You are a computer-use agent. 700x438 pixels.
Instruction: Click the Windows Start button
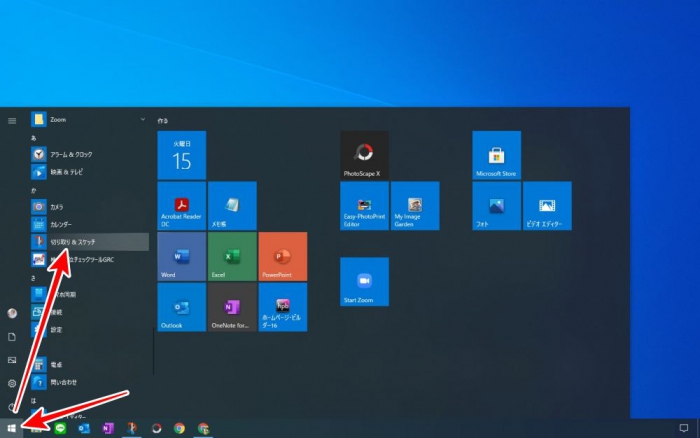(x=12, y=429)
